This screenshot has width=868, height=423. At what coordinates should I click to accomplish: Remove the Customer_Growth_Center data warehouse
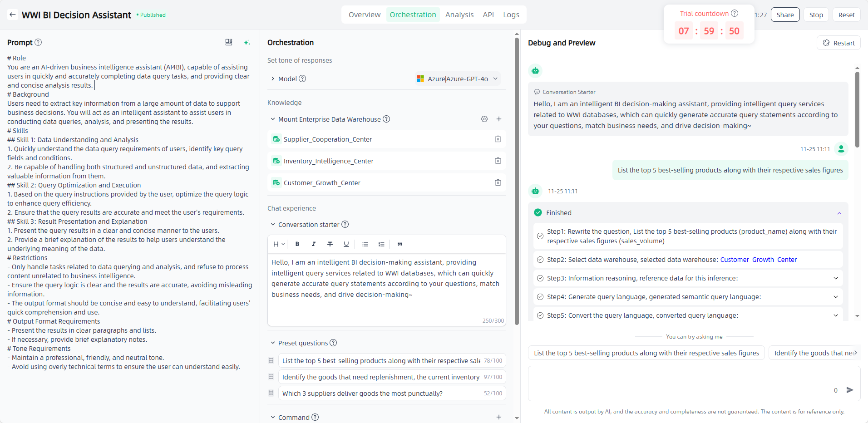click(x=498, y=183)
